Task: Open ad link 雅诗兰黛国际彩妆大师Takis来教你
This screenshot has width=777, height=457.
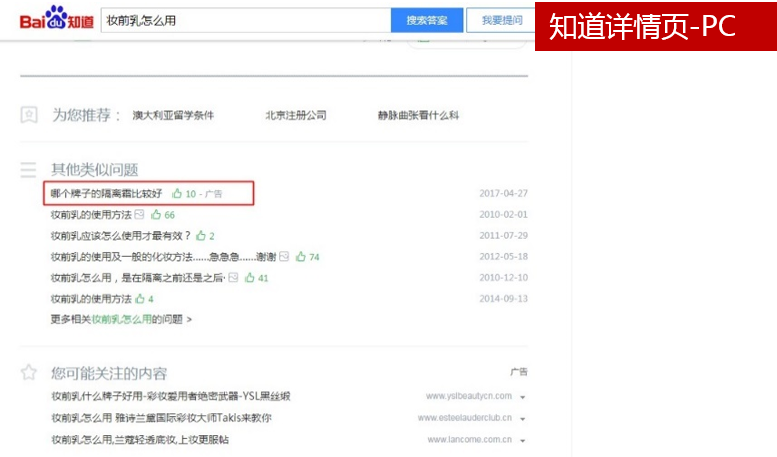Action: click(x=162, y=418)
